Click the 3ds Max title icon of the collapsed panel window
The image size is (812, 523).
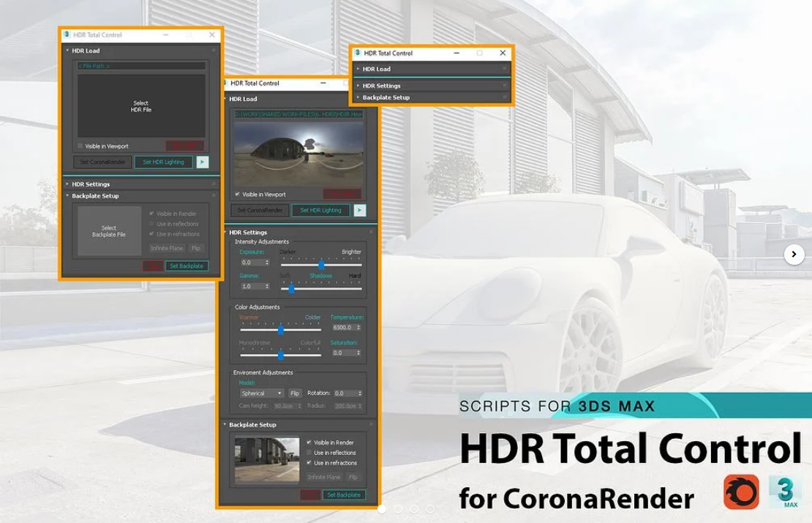[357, 53]
